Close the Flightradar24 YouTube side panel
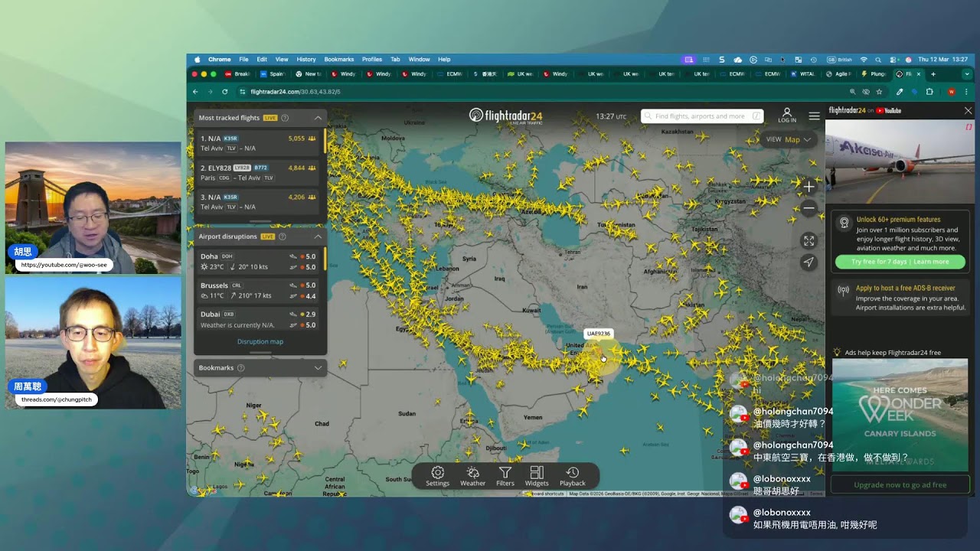 [x=968, y=111]
